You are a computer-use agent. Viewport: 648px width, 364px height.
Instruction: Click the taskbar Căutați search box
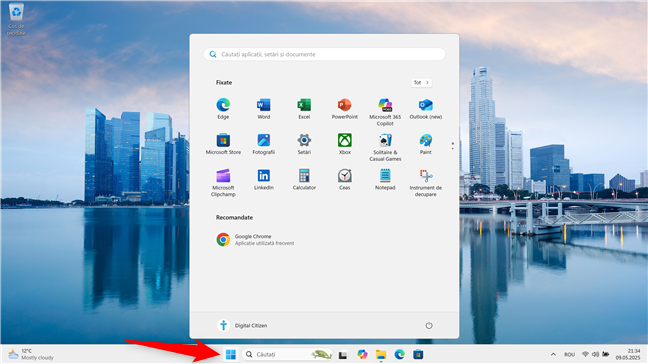(x=288, y=354)
